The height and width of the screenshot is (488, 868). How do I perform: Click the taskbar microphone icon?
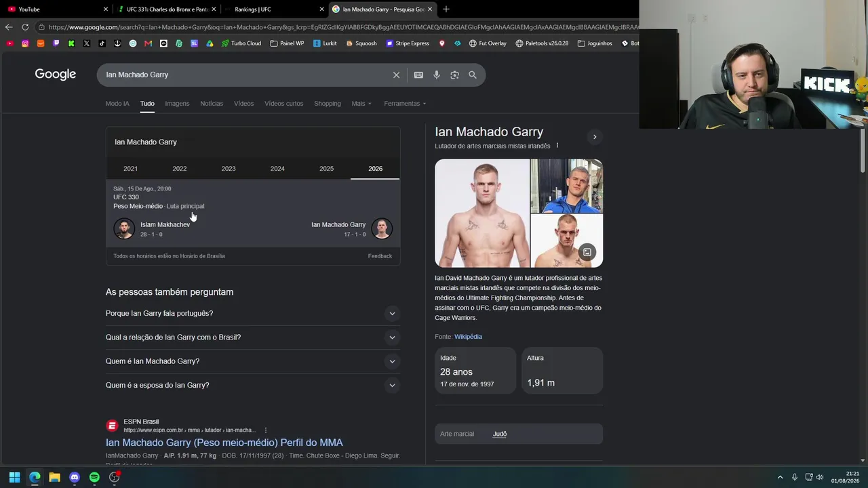795,477
